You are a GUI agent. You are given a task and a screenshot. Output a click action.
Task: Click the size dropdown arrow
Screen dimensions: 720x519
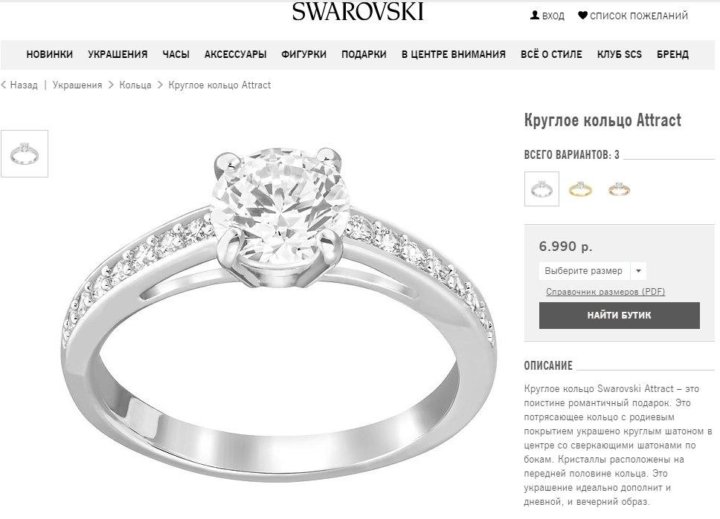click(638, 271)
